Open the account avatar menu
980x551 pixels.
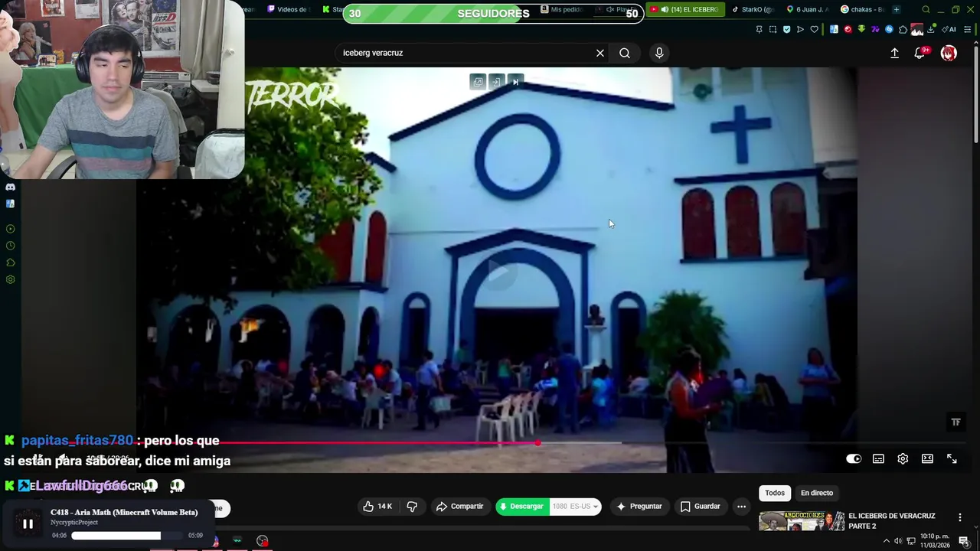949,53
